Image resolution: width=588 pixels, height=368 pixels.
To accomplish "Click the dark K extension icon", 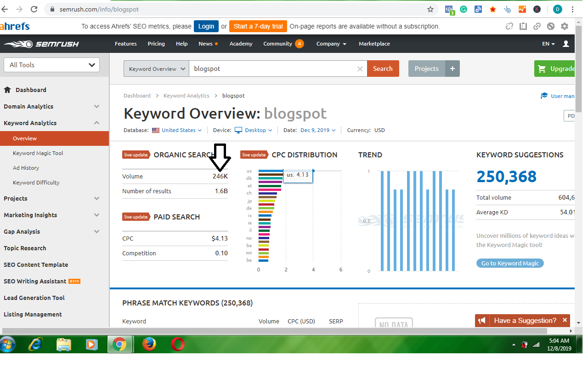I will click(537, 9).
